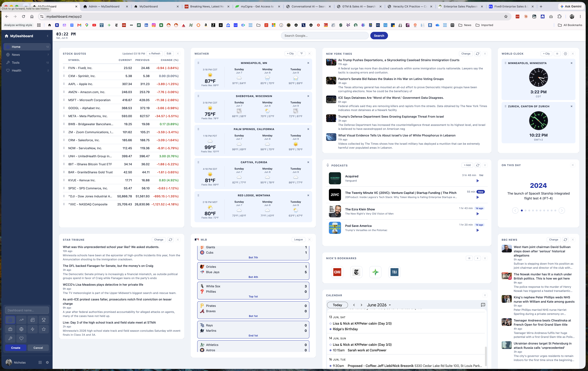Open the Home dashboard in sidebar
The width and height of the screenshot is (588, 371).
27,47
